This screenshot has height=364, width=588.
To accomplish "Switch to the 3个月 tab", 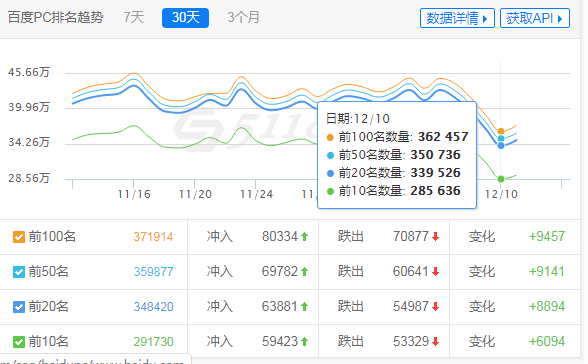I will pyautogui.click(x=243, y=17).
